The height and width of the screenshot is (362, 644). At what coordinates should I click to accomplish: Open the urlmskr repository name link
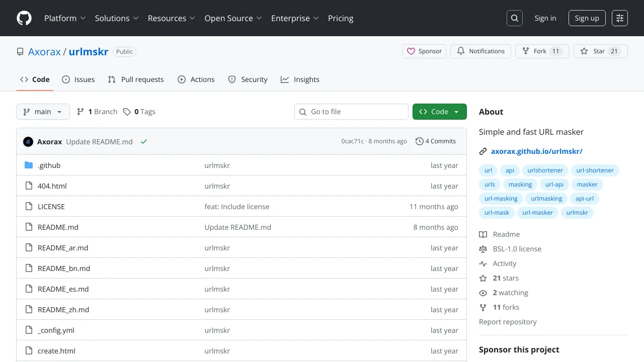pos(89,52)
